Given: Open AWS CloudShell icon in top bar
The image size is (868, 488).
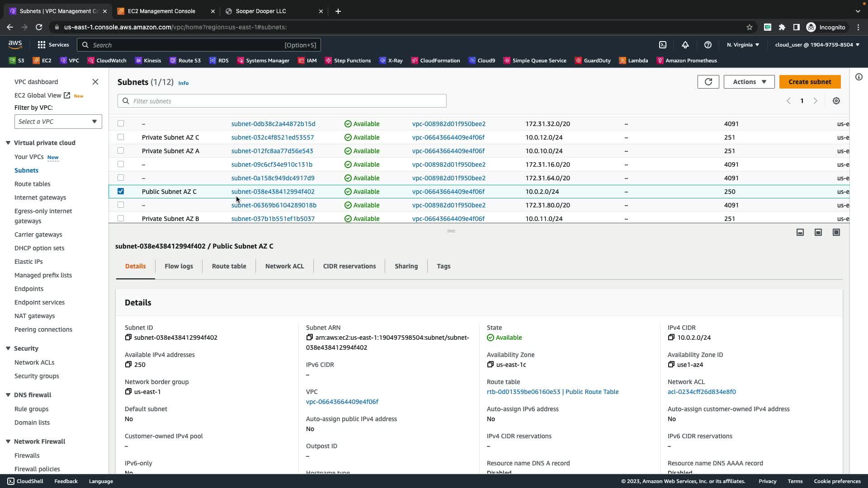Looking at the screenshot, I should pos(662,45).
